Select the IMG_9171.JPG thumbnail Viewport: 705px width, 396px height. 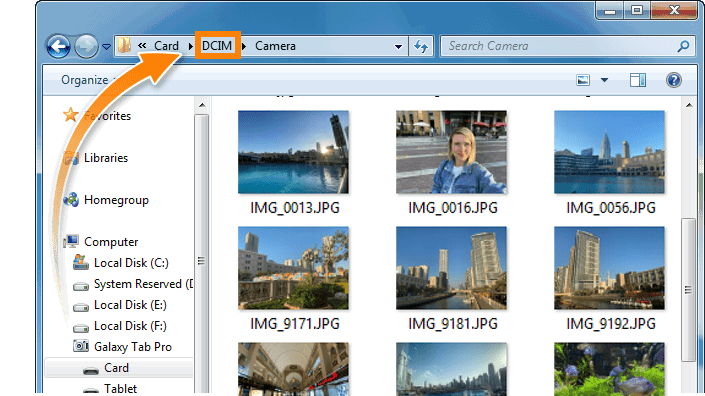click(293, 268)
